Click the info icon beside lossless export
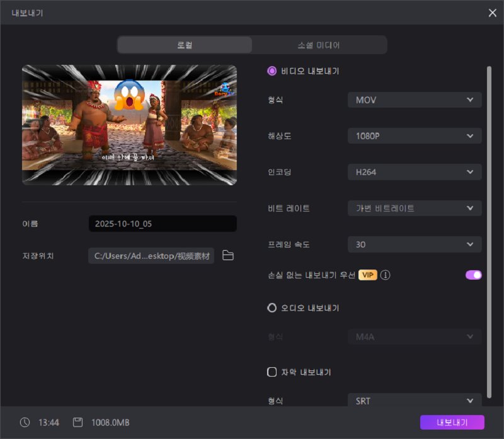This screenshot has height=439, width=504. tap(386, 275)
